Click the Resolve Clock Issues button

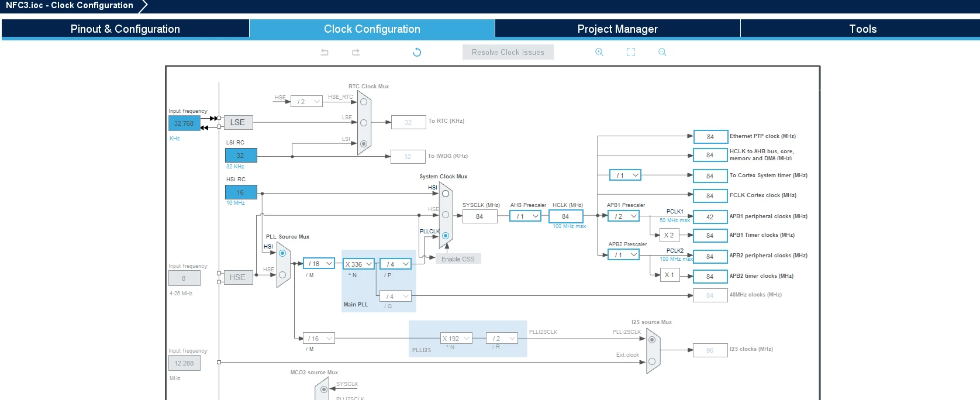coord(508,52)
